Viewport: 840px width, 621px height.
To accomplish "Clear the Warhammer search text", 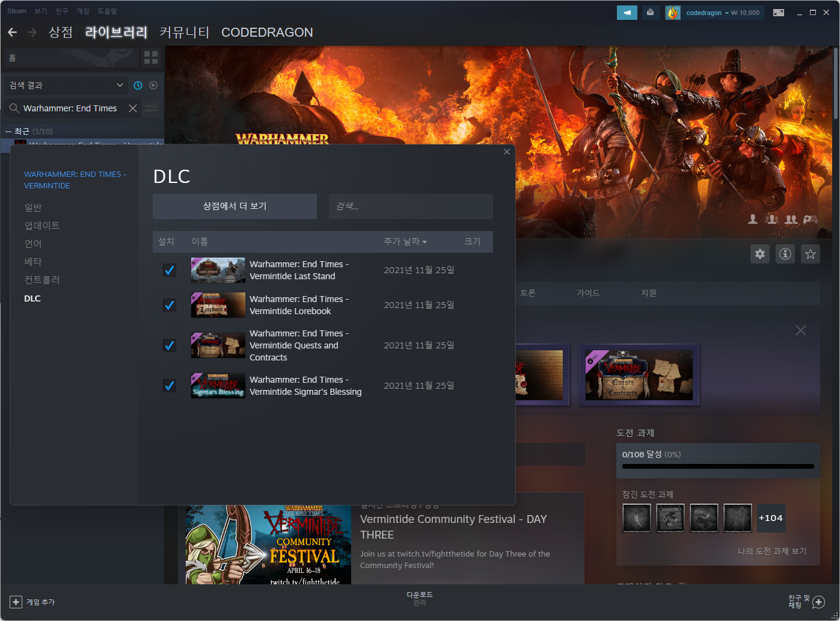I will pos(133,108).
